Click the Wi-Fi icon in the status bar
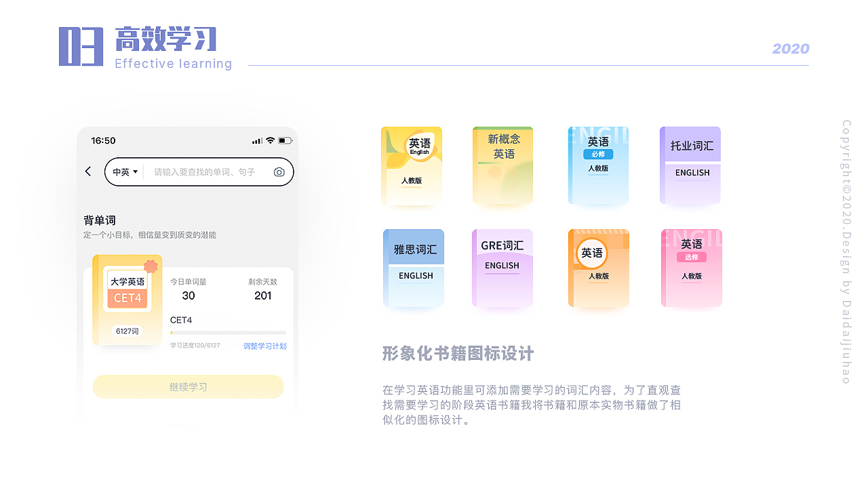 pos(270,140)
